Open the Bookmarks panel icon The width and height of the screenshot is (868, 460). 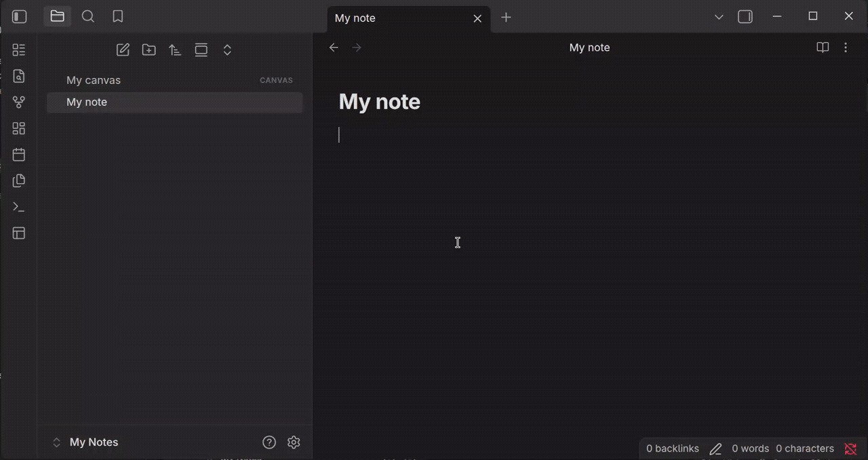click(x=118, y=16)
